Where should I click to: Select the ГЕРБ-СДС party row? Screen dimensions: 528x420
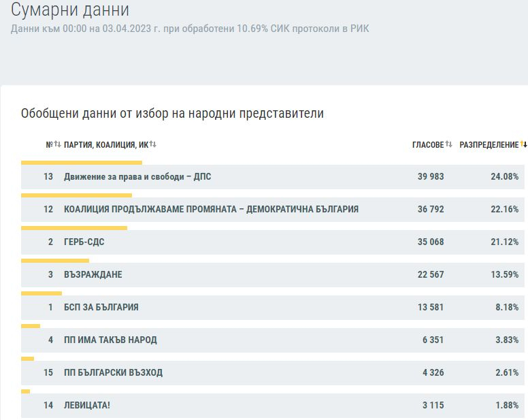pyautogui.click(x=272, y=242)
